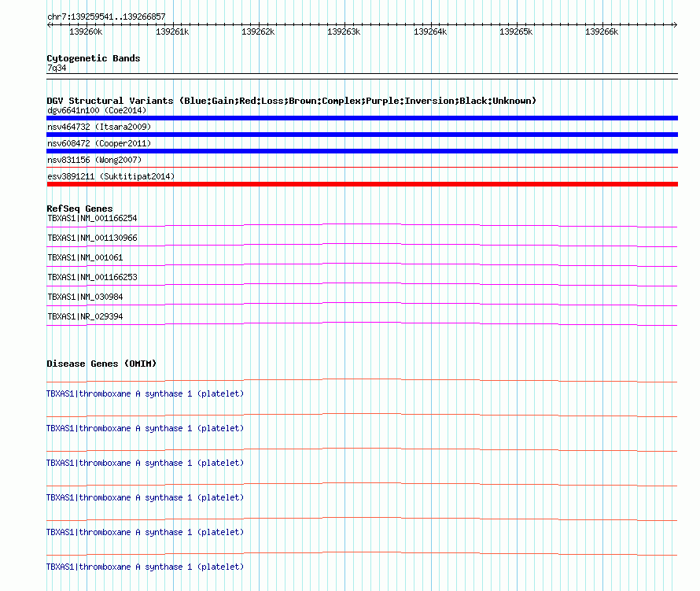Open the DGV Structural Variants track heading
Image resolution: width=700 pixels, height=591 pixels.
click(x=291, y=101)
